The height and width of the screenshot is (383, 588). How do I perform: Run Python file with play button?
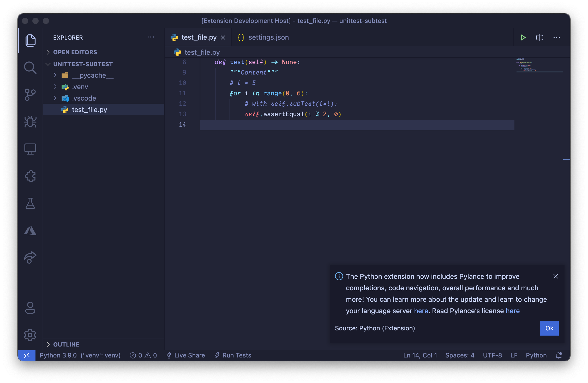tap(523, 38)
